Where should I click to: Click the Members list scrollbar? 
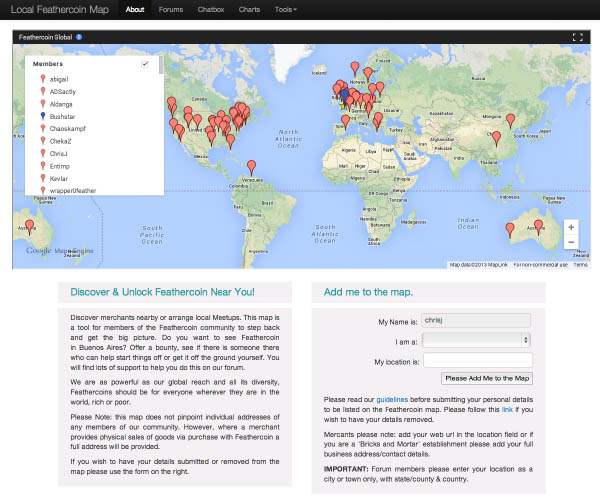point(161,65)
